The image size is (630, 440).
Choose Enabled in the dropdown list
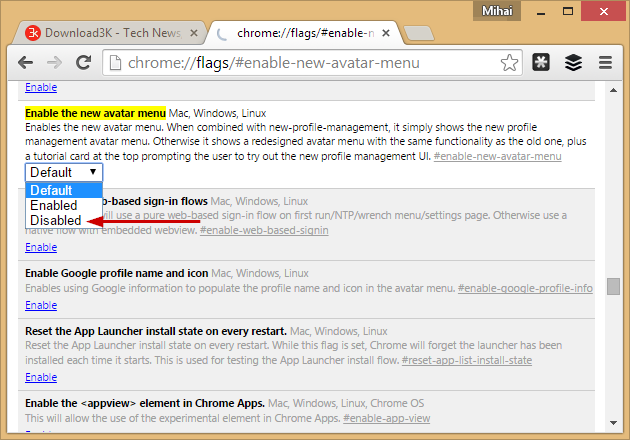click(x=64, y=205)
